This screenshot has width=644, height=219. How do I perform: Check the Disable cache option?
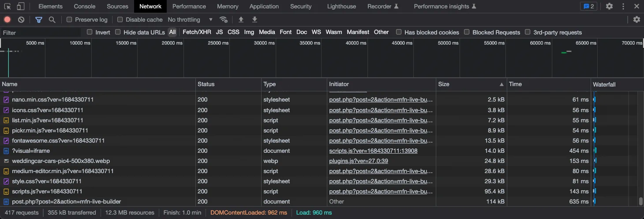click(120, 20)
